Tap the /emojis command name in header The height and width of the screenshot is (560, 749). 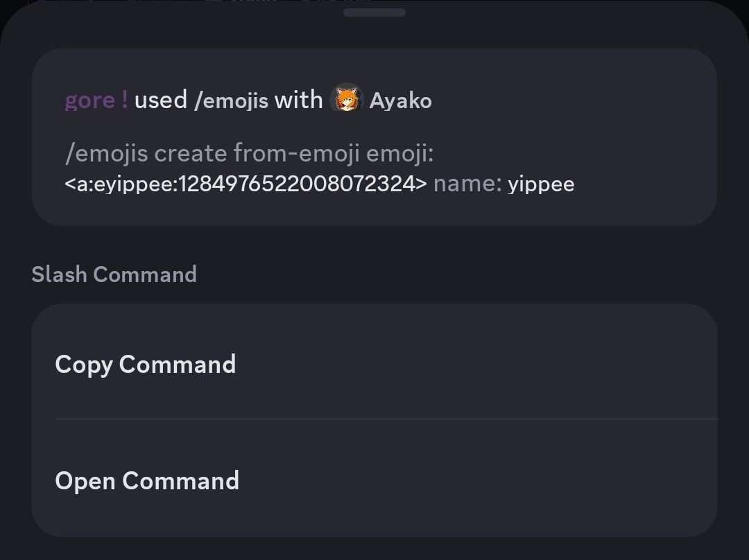[x=231, y=100]
